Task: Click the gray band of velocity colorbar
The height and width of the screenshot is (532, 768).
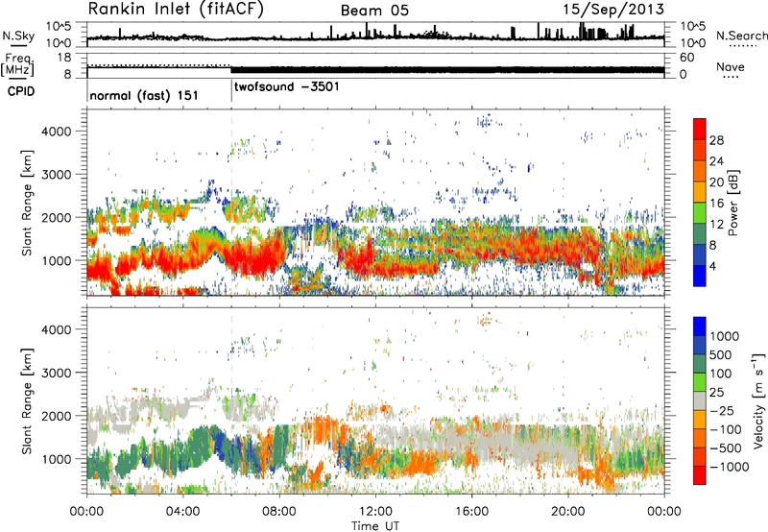Action: coord(700,400)
